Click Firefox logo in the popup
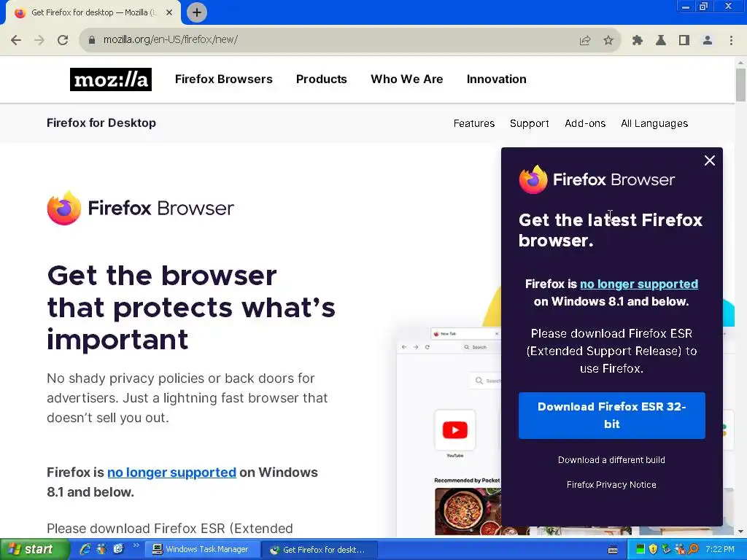This screenshot has height=560, width=747. click(597, 179)
